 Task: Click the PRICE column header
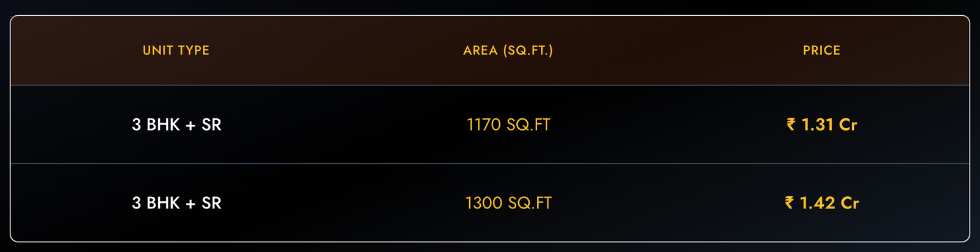[x=821, y=50]
